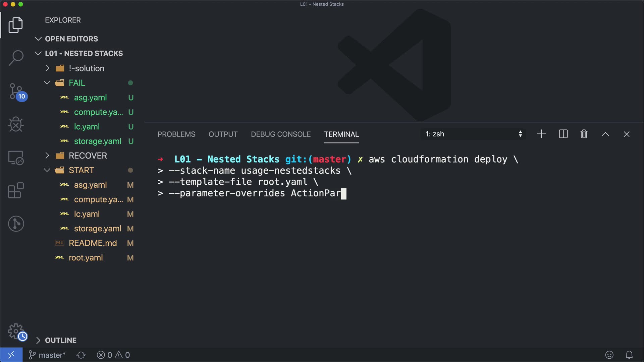Switch to the DEBUG CONSOLE tab
Viewport: 644px width, 362px height.
pyautogui.click(x=281, y=134)
